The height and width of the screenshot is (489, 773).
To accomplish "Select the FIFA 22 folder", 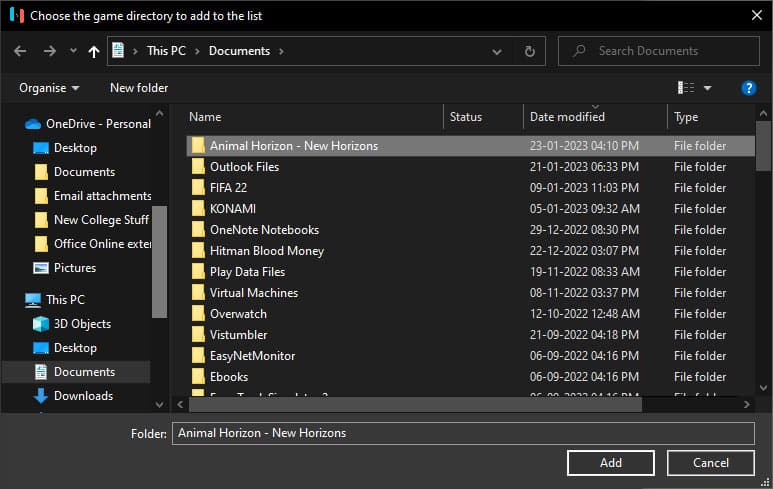I will pos(230,188).
